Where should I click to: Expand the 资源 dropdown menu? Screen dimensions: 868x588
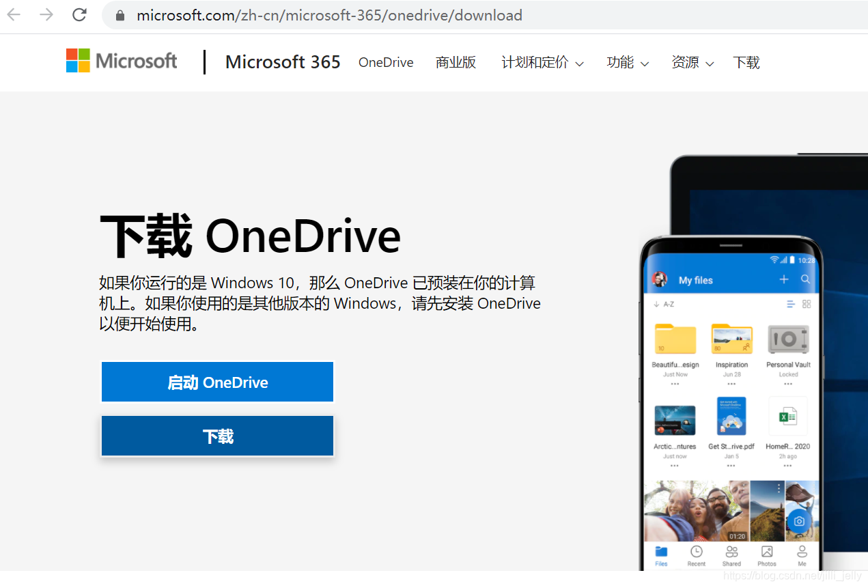coord(692,63)
